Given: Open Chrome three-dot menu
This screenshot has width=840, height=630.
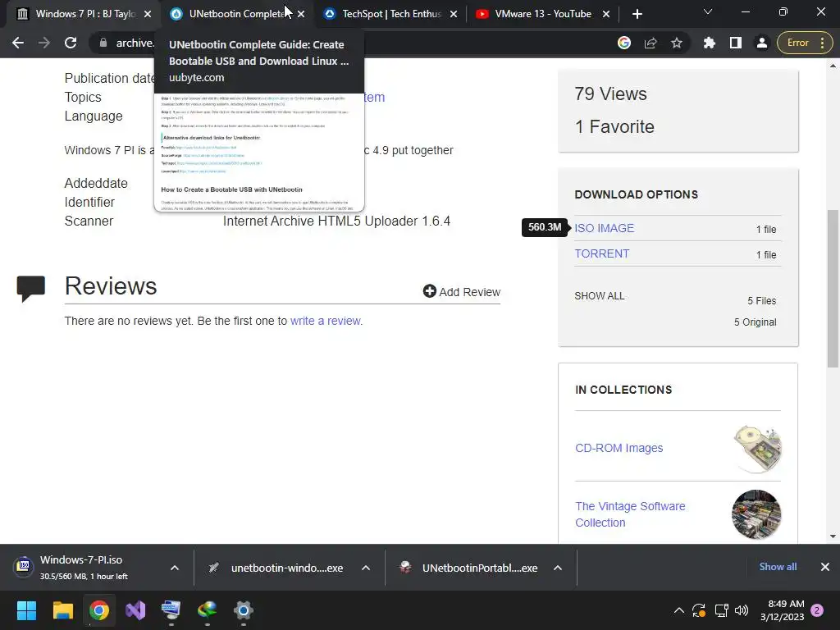Looking at the screenshot, I should click(822, 43).
